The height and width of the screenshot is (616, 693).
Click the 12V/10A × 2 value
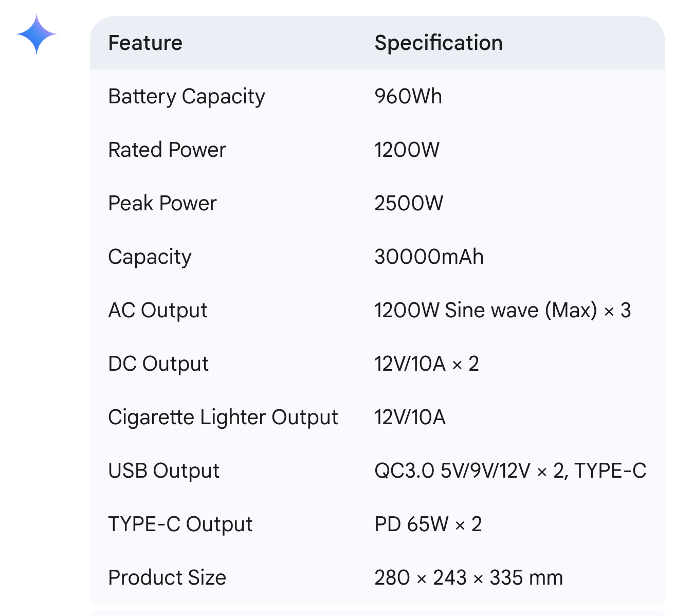click(427, 364)
